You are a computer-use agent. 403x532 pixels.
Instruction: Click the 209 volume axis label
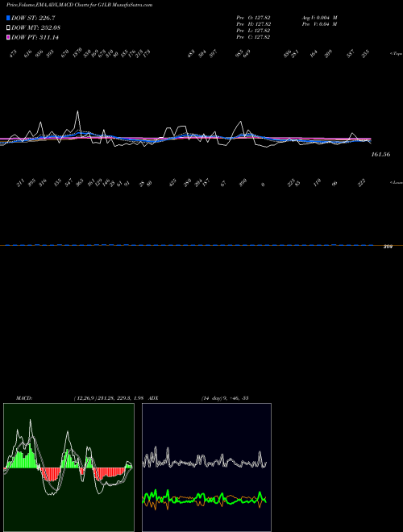(388, 247)
